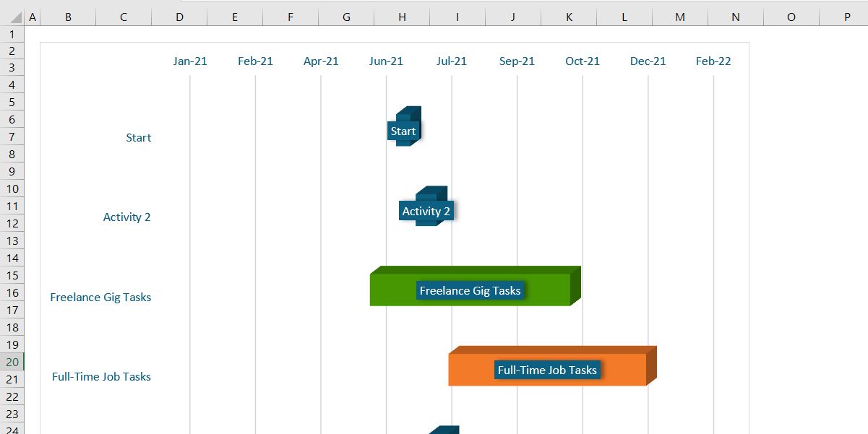Select column A header
The width and height of the screenshot is (868, 434).
pos(32,17)
